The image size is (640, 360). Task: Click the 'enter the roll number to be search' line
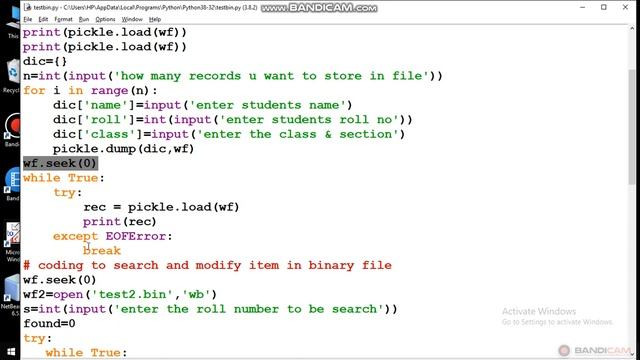click(210, 309)
